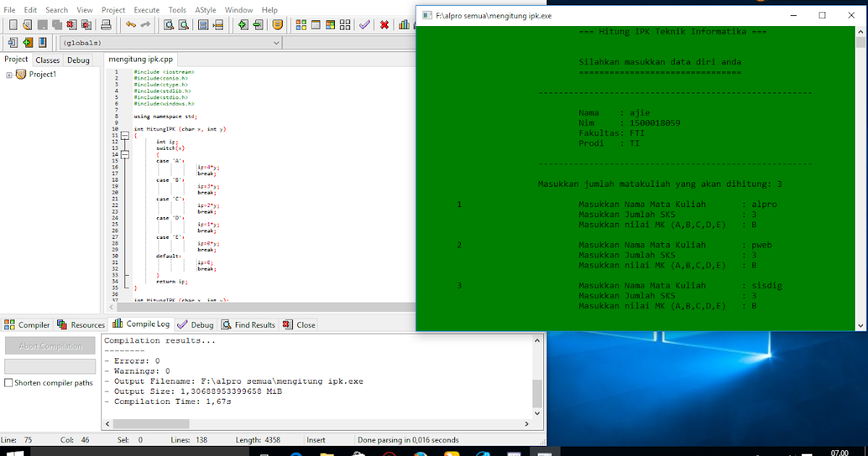The width and height of the screenshot is (868, 456).
Task: Select Project1 in the project tree
Action: tap(42, 75)
